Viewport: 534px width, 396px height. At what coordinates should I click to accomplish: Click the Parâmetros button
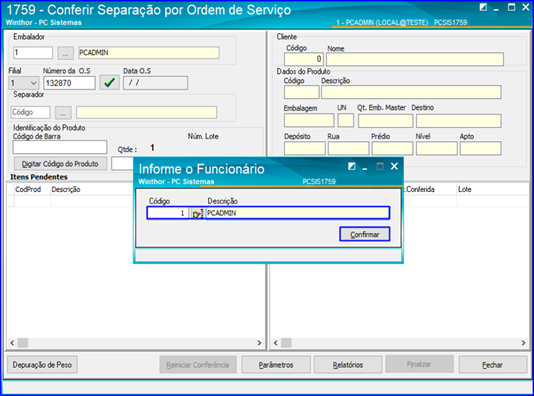276,365
